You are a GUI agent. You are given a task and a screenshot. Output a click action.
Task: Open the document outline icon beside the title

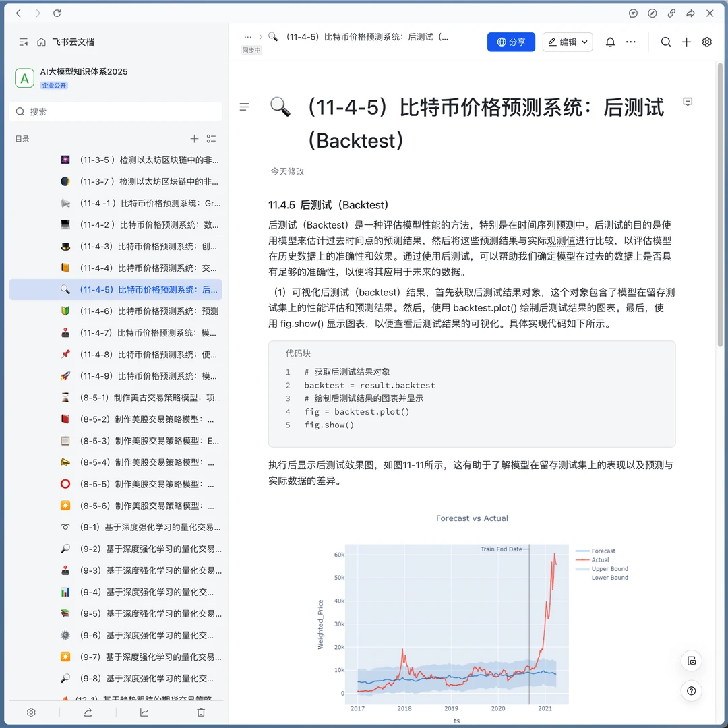tap(245, 107)
